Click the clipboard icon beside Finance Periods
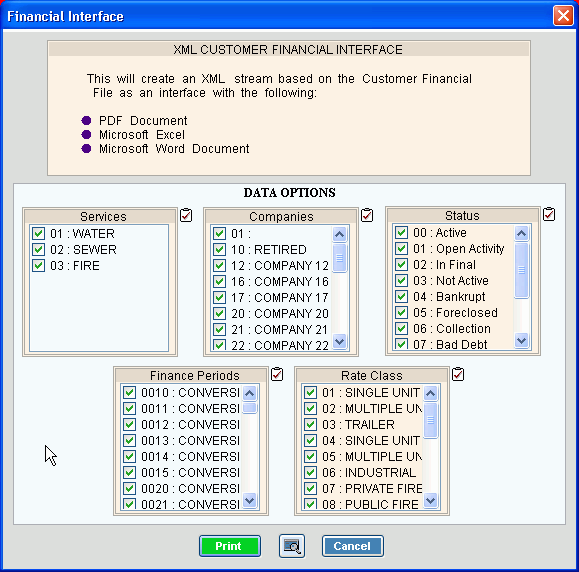This screenshot has height=572, width=579. point(277,374)
